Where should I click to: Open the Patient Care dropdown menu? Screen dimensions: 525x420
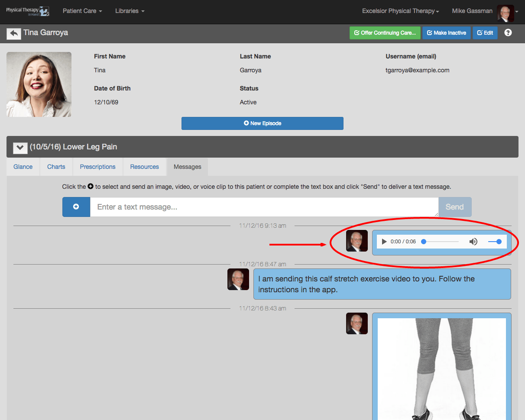(x=82, y=11)
